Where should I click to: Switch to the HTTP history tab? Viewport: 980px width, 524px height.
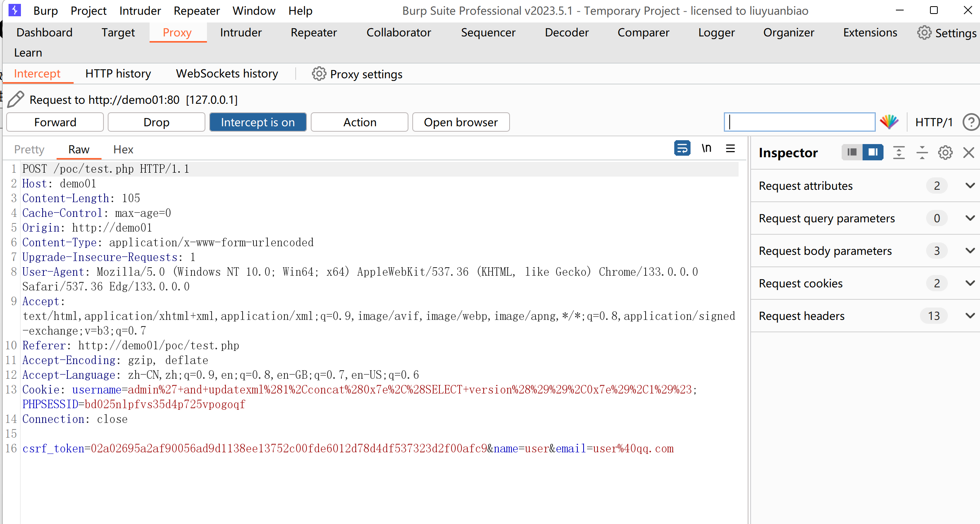point(118,74)
